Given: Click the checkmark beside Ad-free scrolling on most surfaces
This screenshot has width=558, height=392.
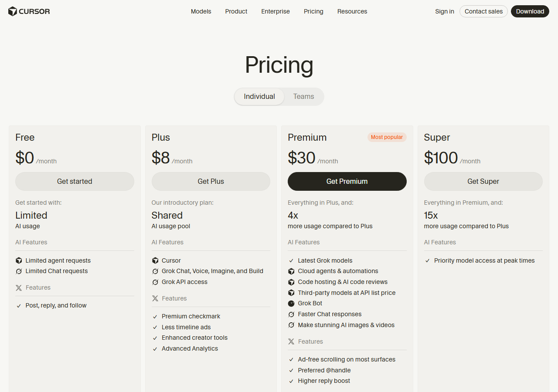Looking at the screenshot, I should [291, 360].
